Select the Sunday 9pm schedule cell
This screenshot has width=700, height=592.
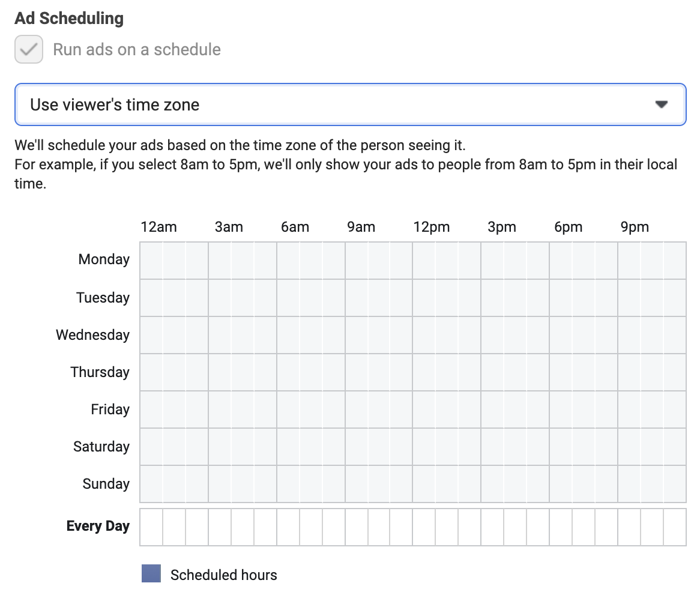tap(630, 484)
